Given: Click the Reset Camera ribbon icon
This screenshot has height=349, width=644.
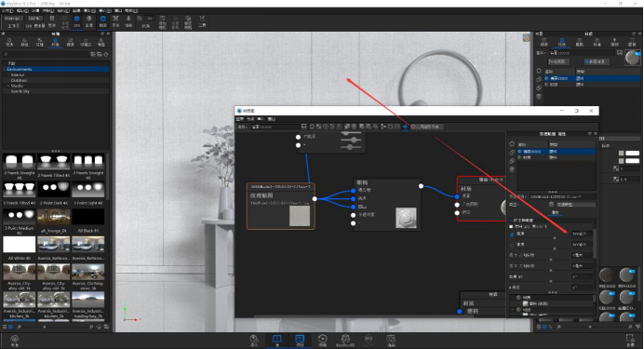Looking at the screenshot, I should tap(175, 21).
